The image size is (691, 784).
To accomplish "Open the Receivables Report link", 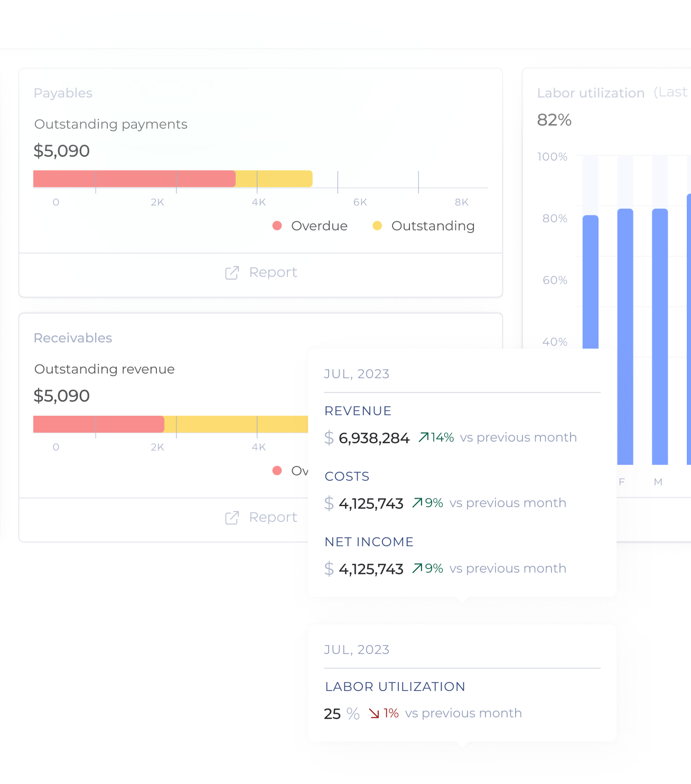I will pyautogui.click(x=273, y=518).
